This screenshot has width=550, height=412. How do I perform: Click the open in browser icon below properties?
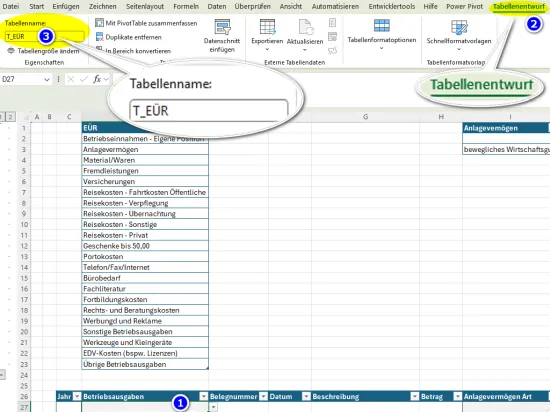coord(333,36)
